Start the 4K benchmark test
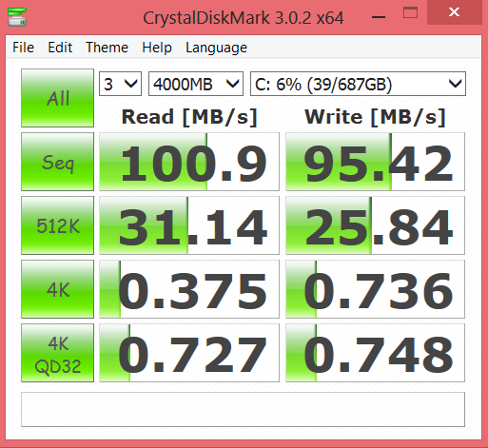This screenshot has height=448, width=488. pyautogui.click(x=57, y=289)
